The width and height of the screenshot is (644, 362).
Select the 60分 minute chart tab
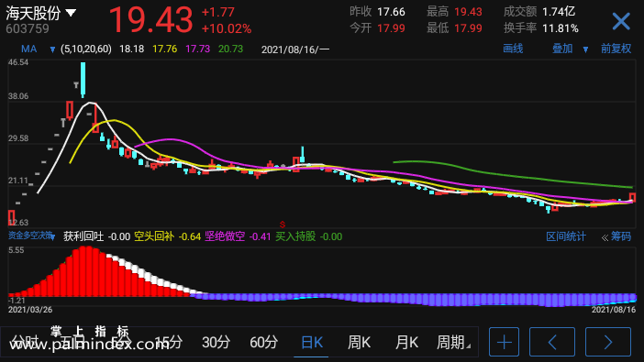[263, 343]
